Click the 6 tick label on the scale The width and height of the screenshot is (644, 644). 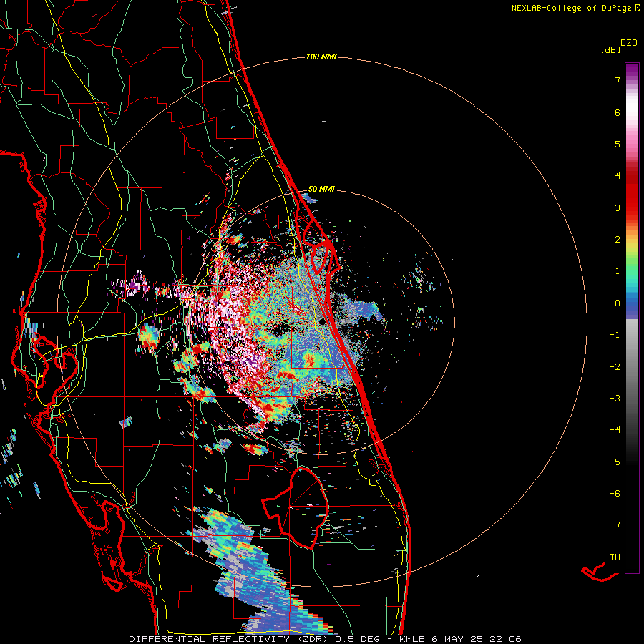(x=618, y=112)
